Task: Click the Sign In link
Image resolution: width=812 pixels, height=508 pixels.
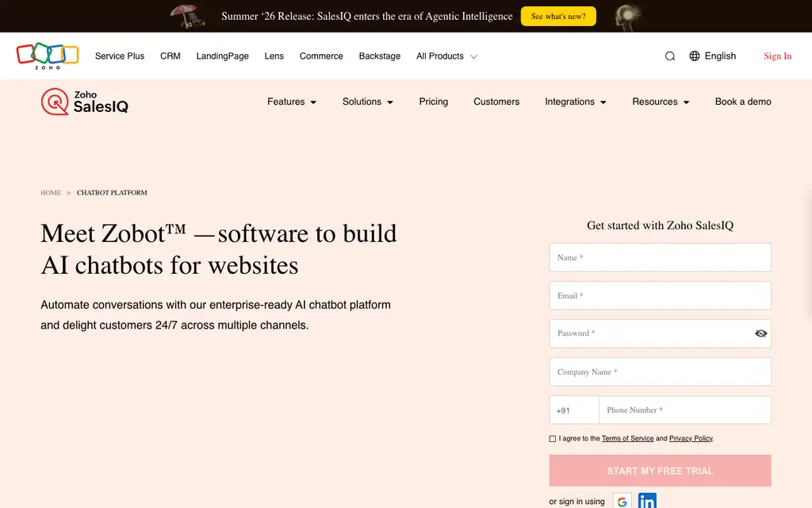Action: tap(777, 56)
